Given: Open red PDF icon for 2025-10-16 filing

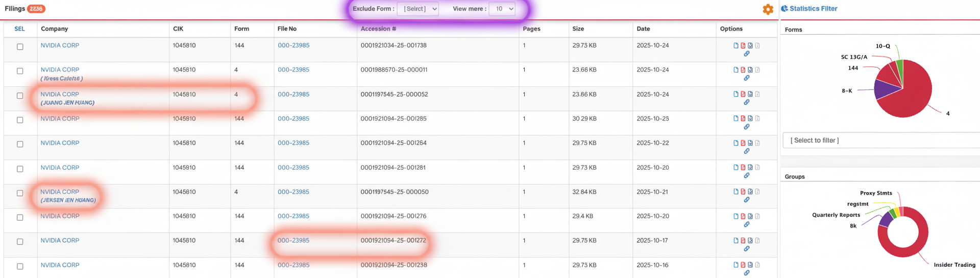Looking at the screenshot, I should tap(743, 265).
